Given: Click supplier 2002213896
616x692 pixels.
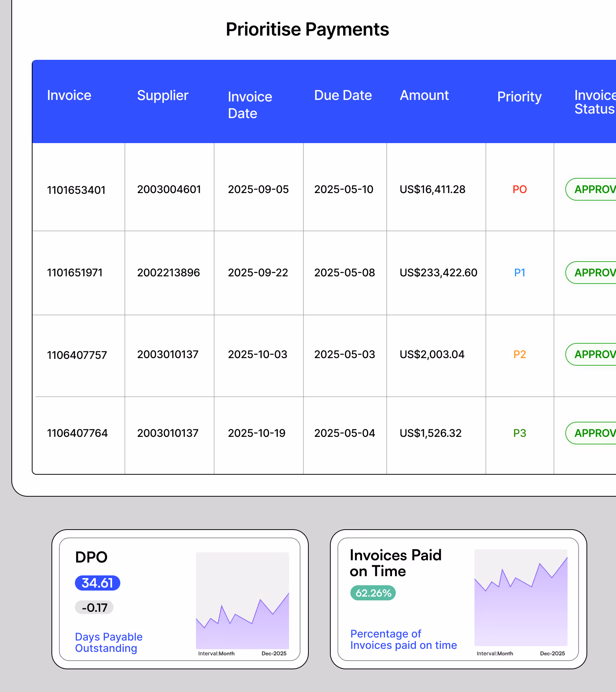Looking at the screenshot, I should [x=169, y=273].
